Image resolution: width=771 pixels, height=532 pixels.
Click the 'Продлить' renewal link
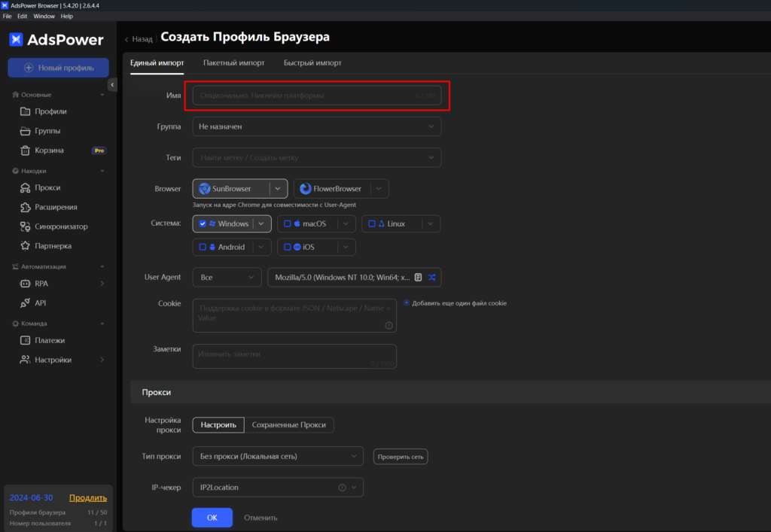[x=88, y=498]
